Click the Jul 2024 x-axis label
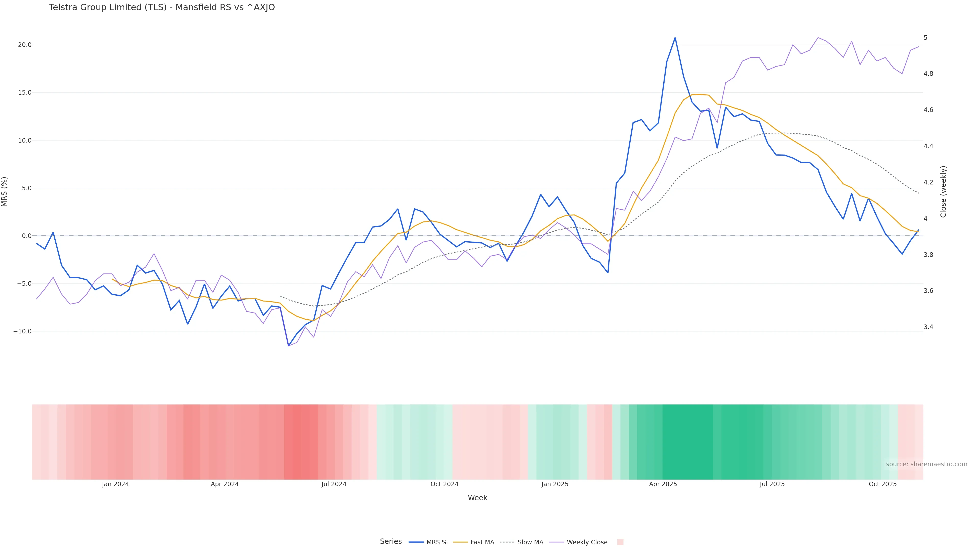Image resolution: width=980 pixels, height=551 pixels. 334,484
